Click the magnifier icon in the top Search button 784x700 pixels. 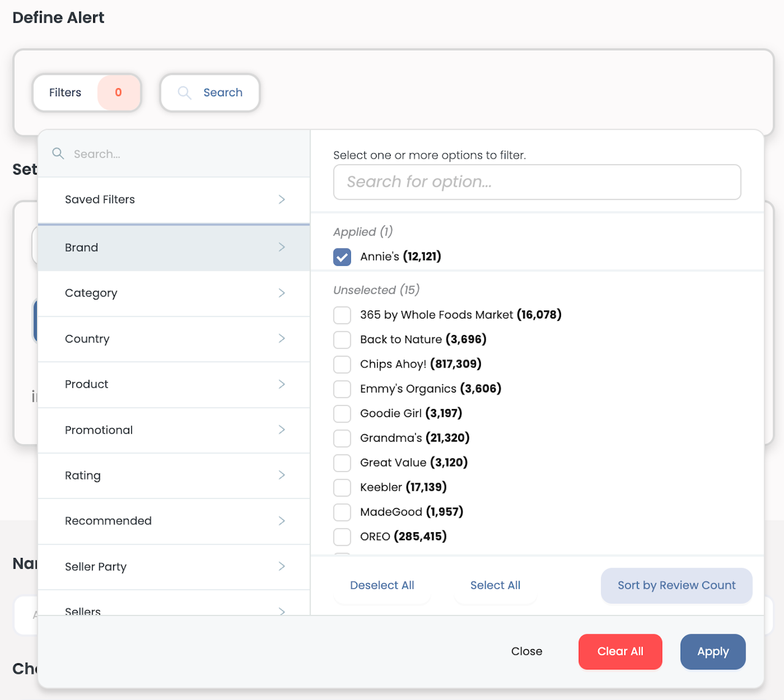pos(184,92)
